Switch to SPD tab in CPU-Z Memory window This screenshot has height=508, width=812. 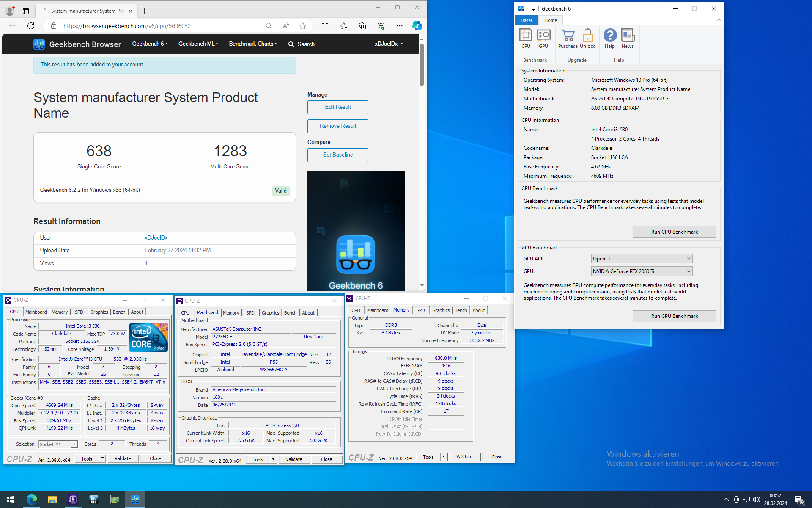(420, 310)
